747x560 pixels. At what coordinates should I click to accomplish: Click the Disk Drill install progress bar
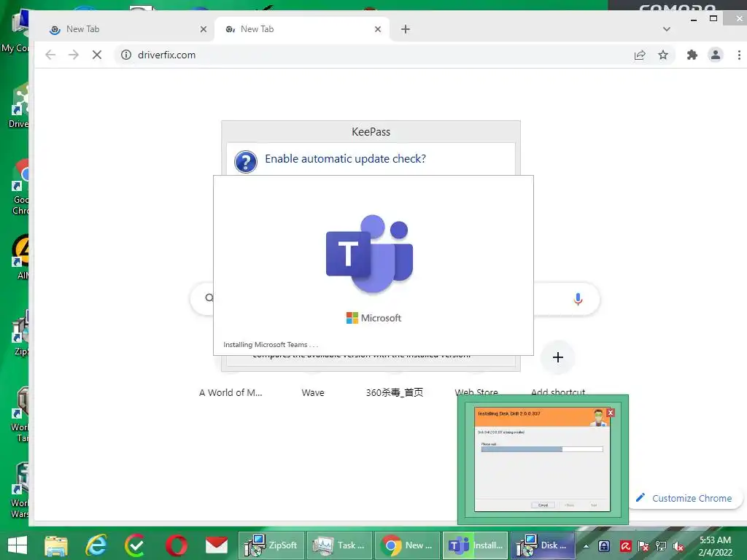(542, 449)
